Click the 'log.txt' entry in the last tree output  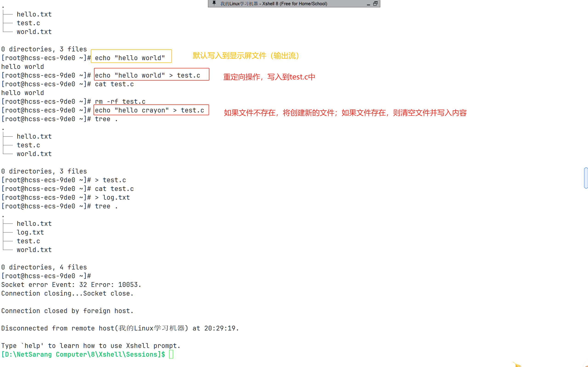pos(30,232)
